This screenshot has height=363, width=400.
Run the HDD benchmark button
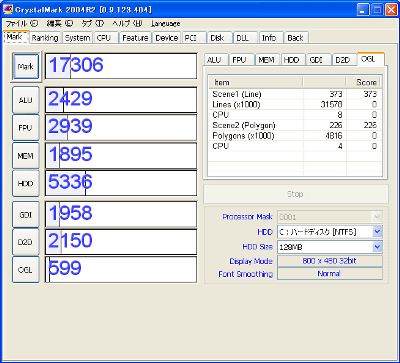(26, 183)
